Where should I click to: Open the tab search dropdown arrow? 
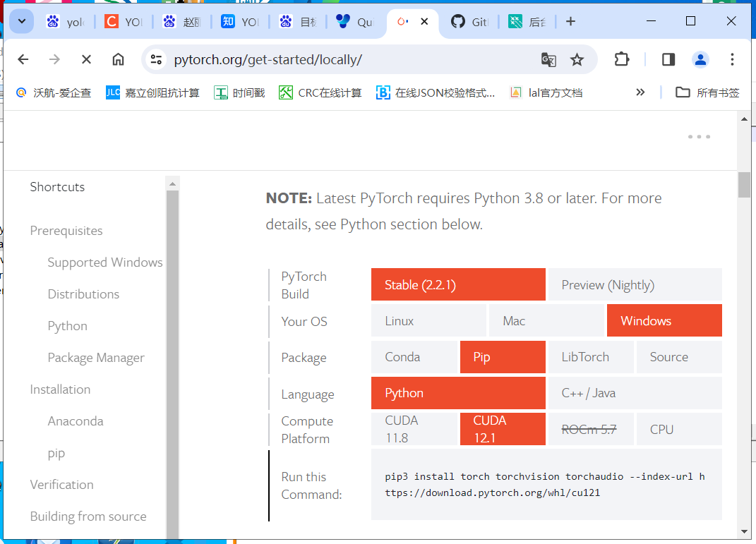(22, 22)
